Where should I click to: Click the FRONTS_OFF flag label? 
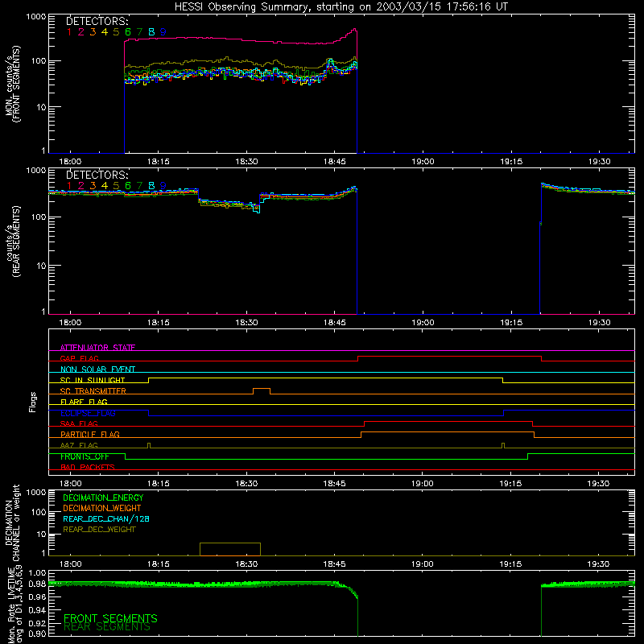pos(85,456)
